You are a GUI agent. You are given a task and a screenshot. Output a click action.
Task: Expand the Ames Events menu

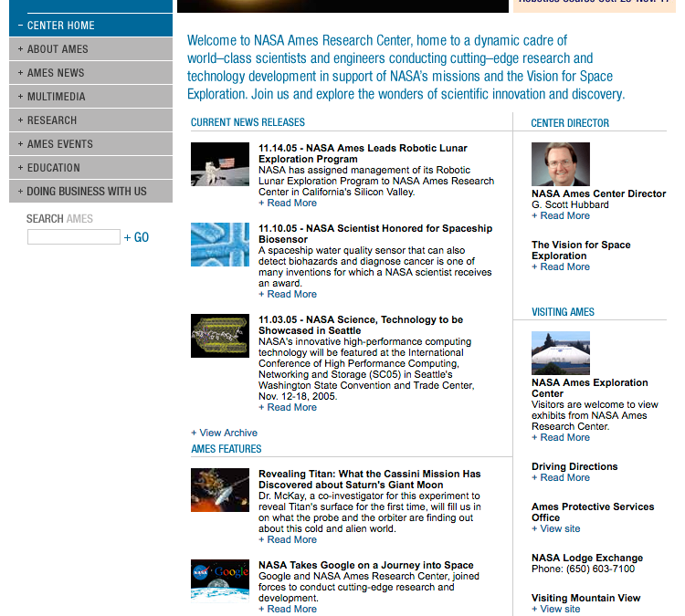click(x=90, y=143)
